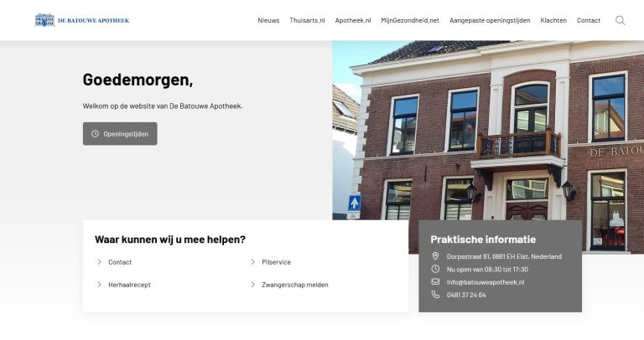Click the map pin address icon

[435, 256]
